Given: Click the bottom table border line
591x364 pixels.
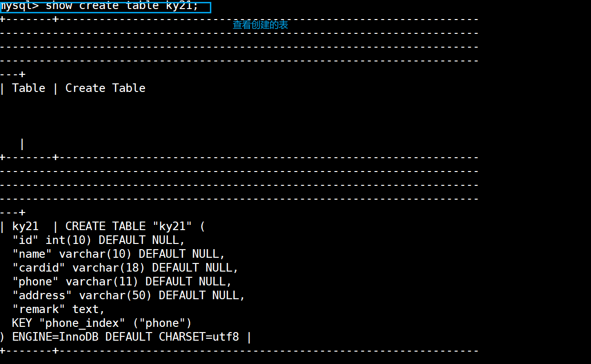Looking at the screenshot, I should 239,351.
